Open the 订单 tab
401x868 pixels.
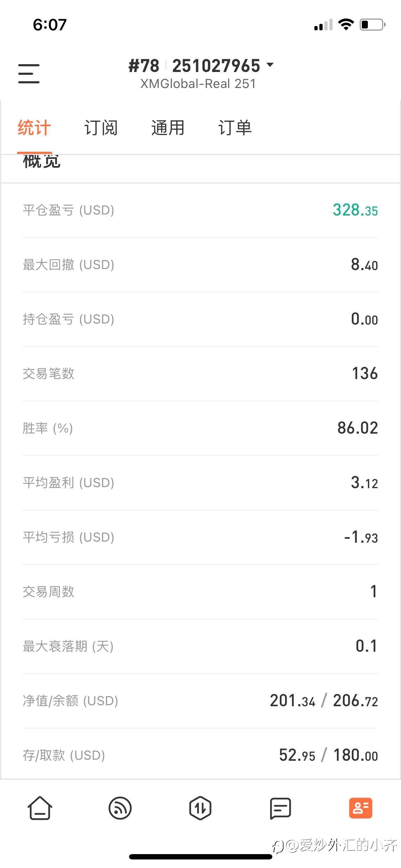click(x=235, y=128)
